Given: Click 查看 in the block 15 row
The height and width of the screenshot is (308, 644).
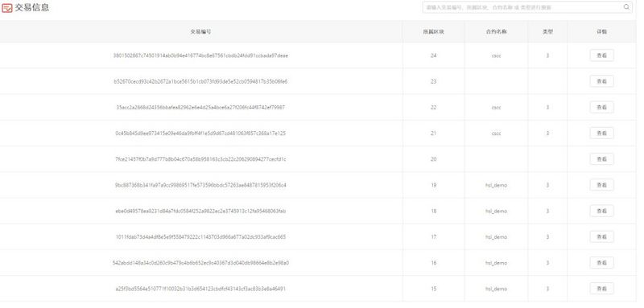Looking at the screenshot, I should point(601,289).
